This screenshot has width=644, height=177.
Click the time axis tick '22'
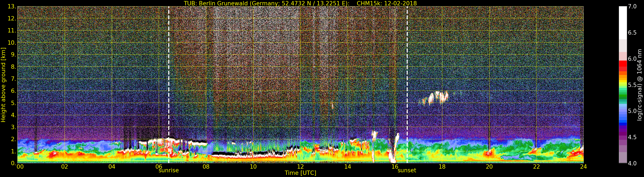(x=536, y=166)
